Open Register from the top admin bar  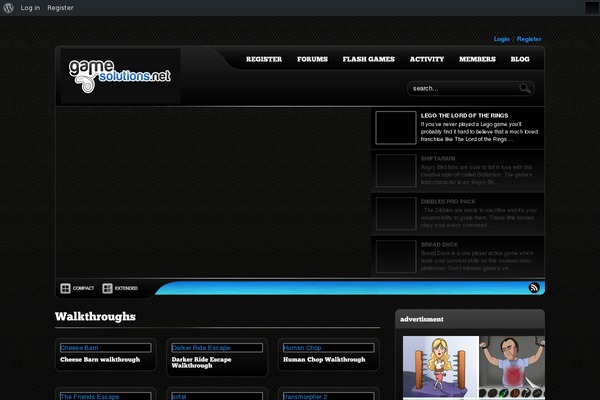click(x=60, y=8)
